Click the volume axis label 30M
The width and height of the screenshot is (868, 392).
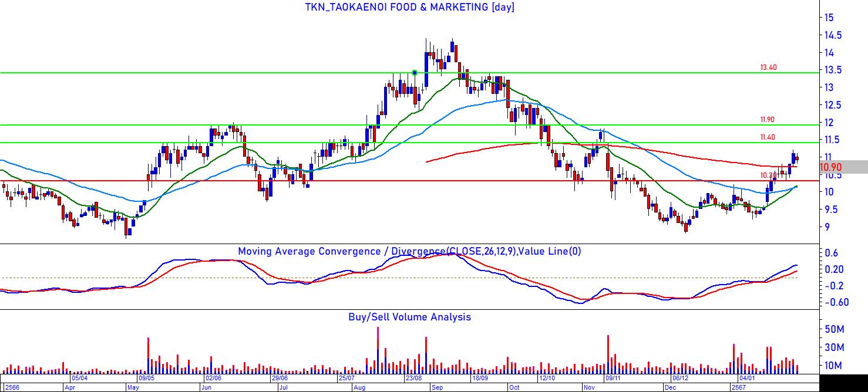(x=833, y=347)
